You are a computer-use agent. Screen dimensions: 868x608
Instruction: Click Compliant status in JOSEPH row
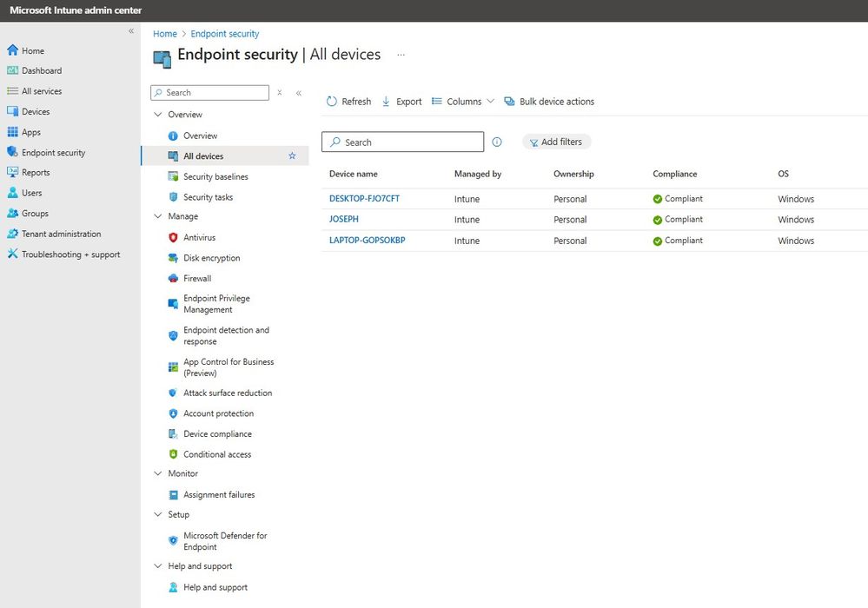[x=678, y=220]
